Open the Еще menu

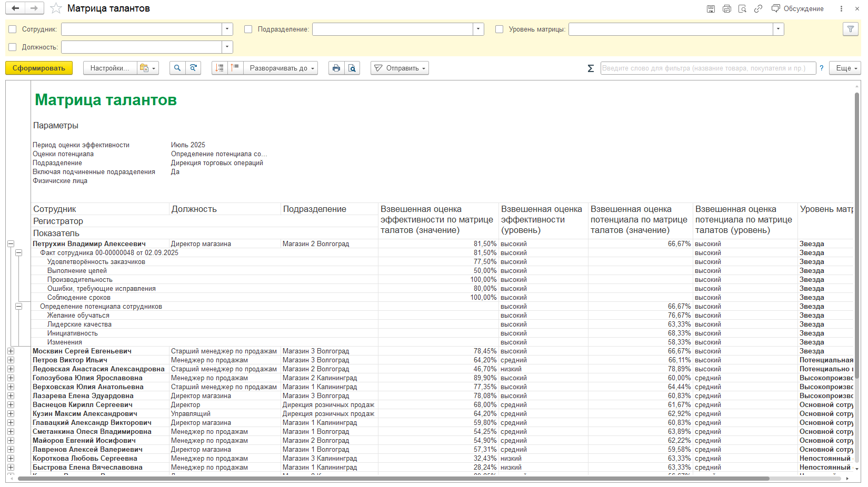pyautogui.click(x=845, y=68)
